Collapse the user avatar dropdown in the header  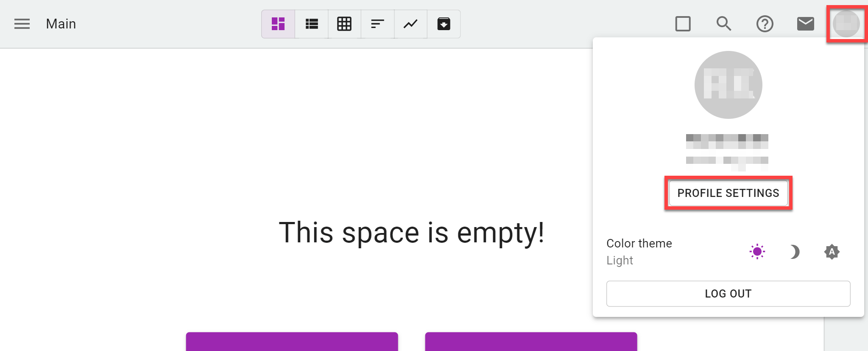(x=846, y=24)
